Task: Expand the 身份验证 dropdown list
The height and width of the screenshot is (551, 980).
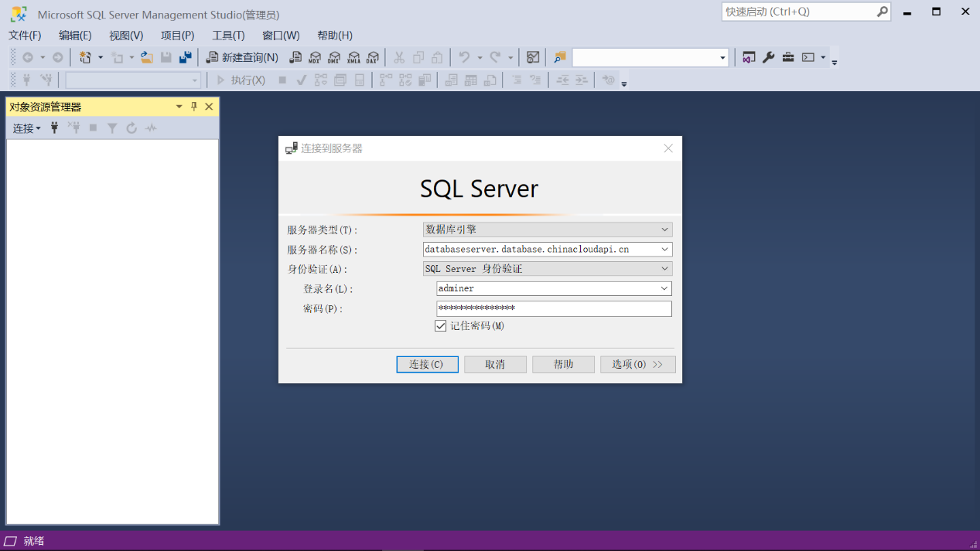Action: point(664,268)
